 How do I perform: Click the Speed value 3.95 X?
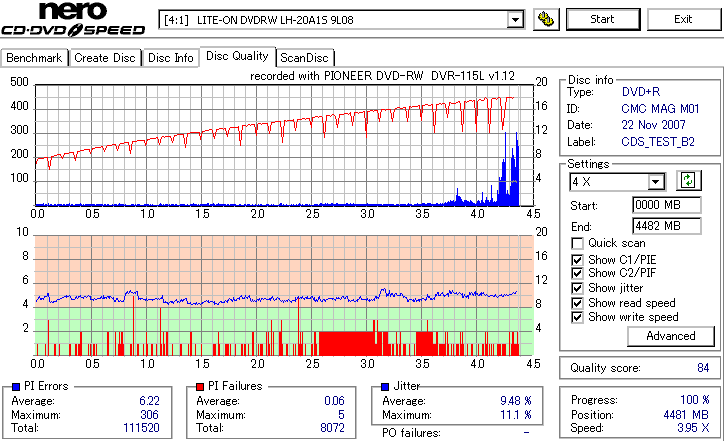tap(694, 428)
